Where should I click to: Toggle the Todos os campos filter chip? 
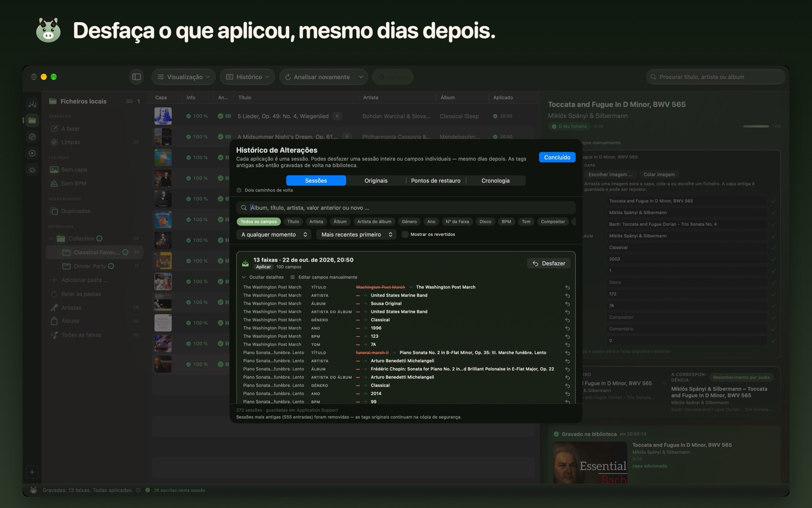(259, 221)
